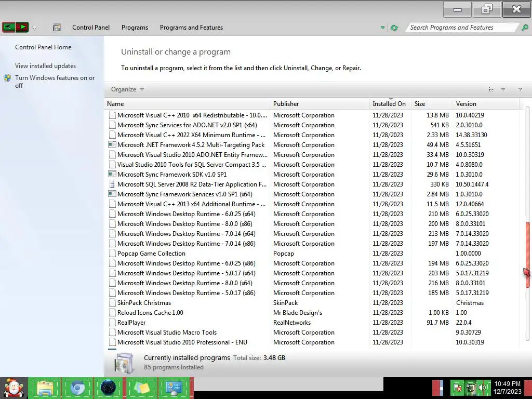The image size is (532, 399).
Task: Open the globe browser taskbar icon
Action: 109,388
